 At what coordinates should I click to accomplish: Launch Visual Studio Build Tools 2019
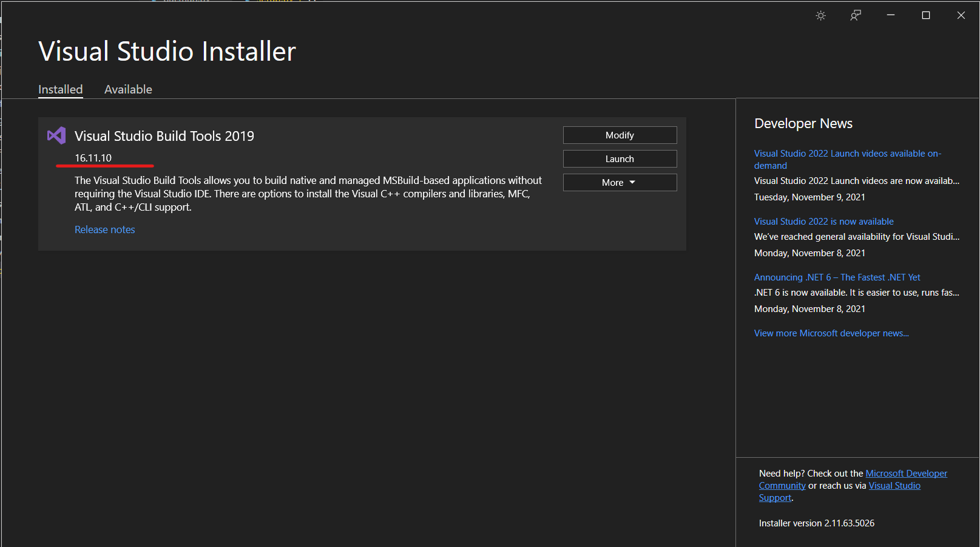pyautogui.click(x=620, y=158)
